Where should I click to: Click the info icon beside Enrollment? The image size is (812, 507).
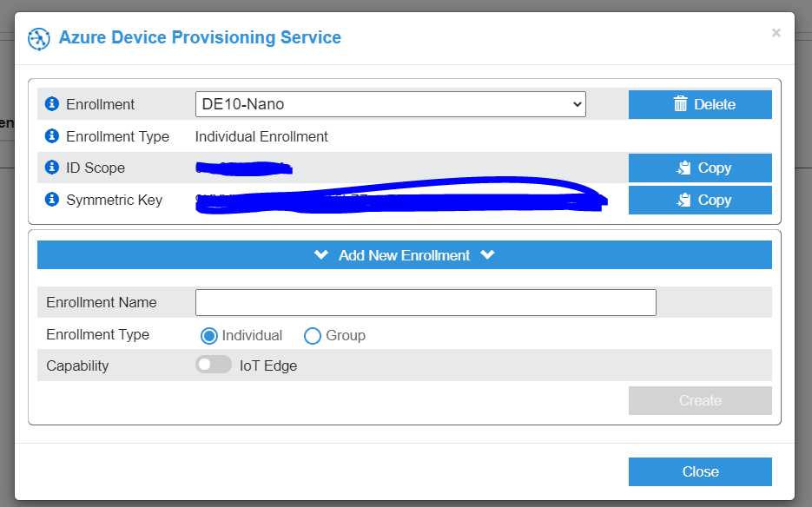(x=52, y=103)
